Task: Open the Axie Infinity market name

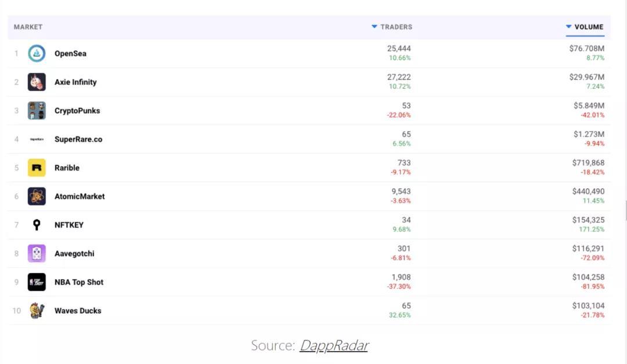Action: (75, 82)
